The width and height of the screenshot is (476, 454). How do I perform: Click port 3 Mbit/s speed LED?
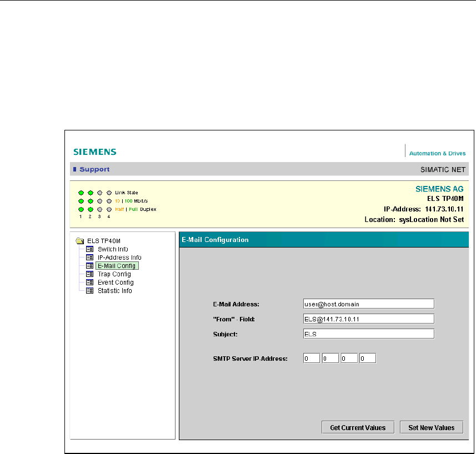click(100, 201)
